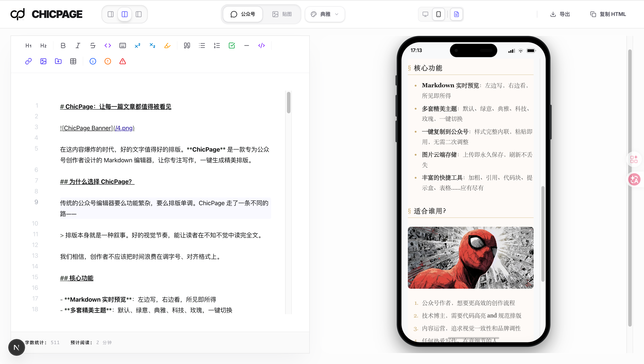Select the mobile phone preview mode
Image resolution: width=644 pixels, height=364 pixels.
438,14
